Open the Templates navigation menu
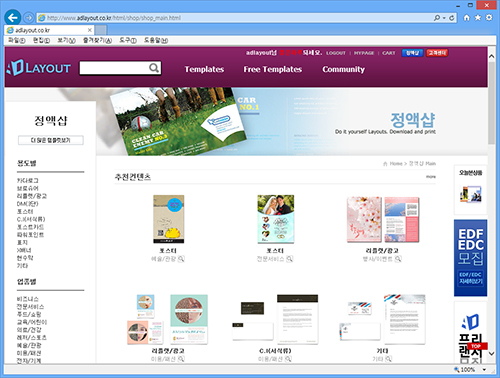Image resolution: width=500 pixels, height=378 pixels. [x=204, y=69]
